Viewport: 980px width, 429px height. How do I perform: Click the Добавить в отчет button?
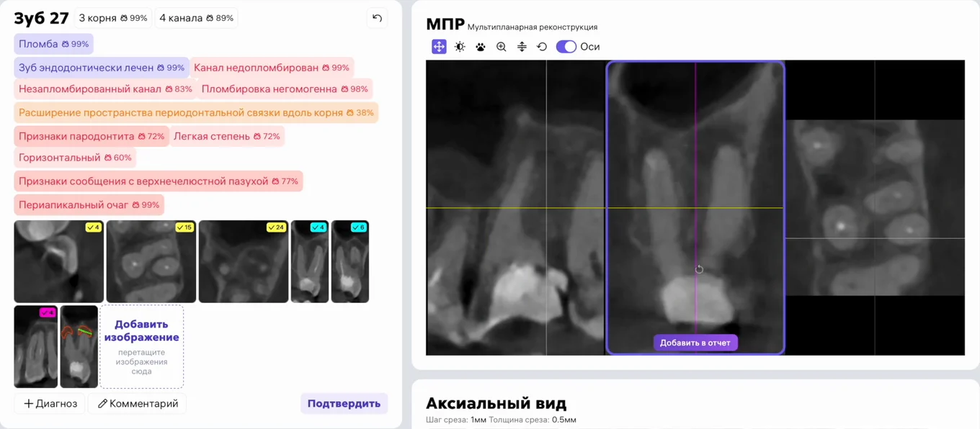tap(695, 343)
